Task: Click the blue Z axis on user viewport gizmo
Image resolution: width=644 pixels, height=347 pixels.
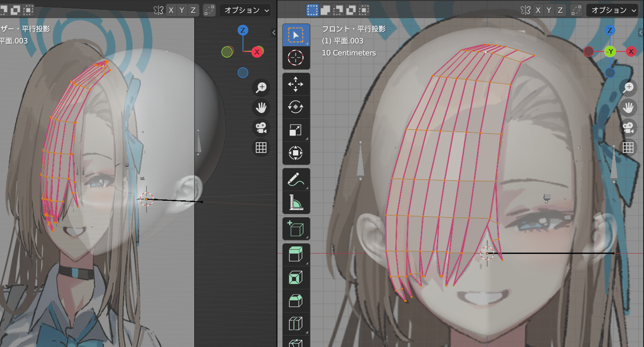Action: click(x=243, y=30)
